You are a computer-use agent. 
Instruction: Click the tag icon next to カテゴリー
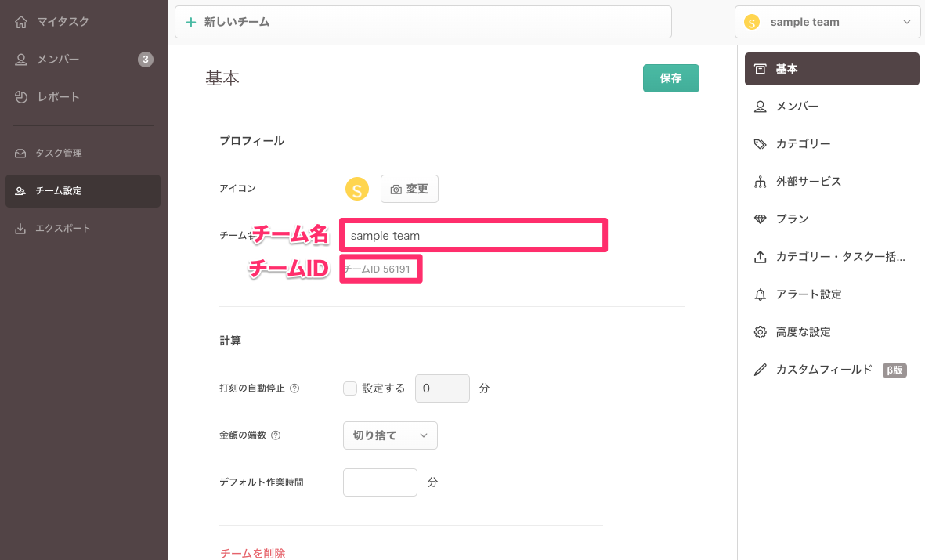760,144
